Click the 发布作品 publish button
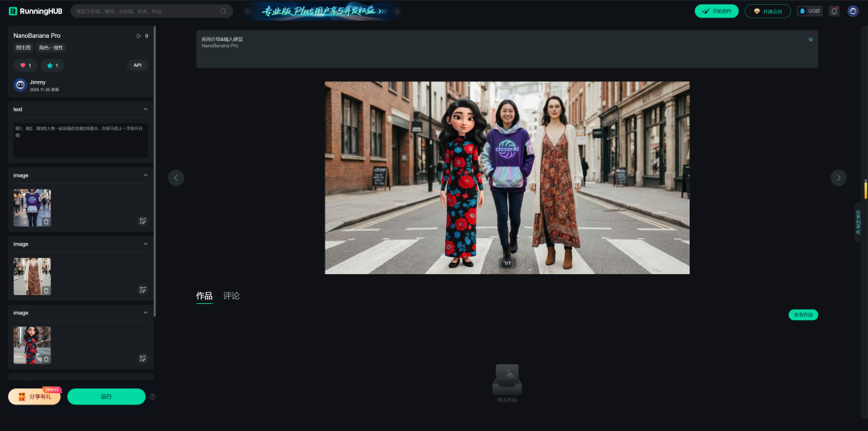This screenshot has height=431, width=868. 803,314
